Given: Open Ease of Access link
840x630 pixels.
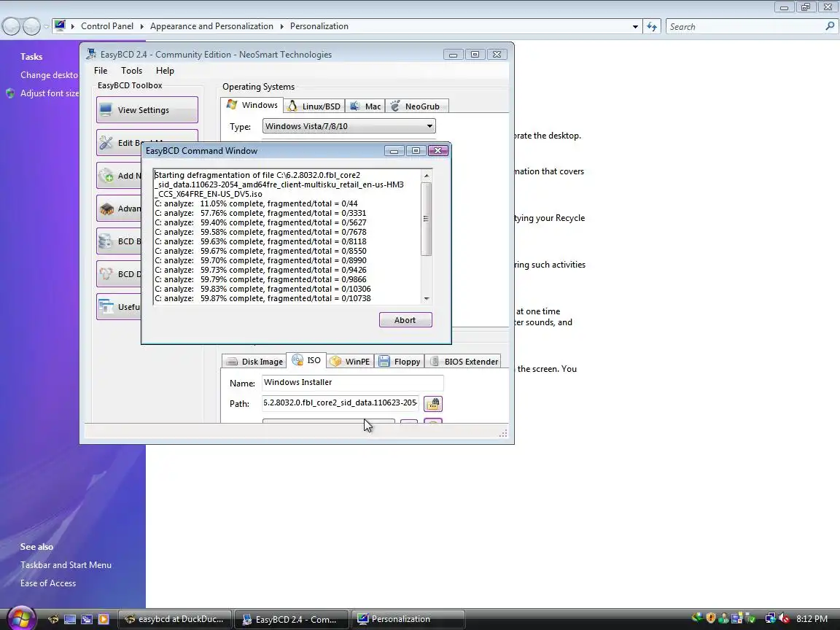Looking at the screenshot, I should coord(48,583).
